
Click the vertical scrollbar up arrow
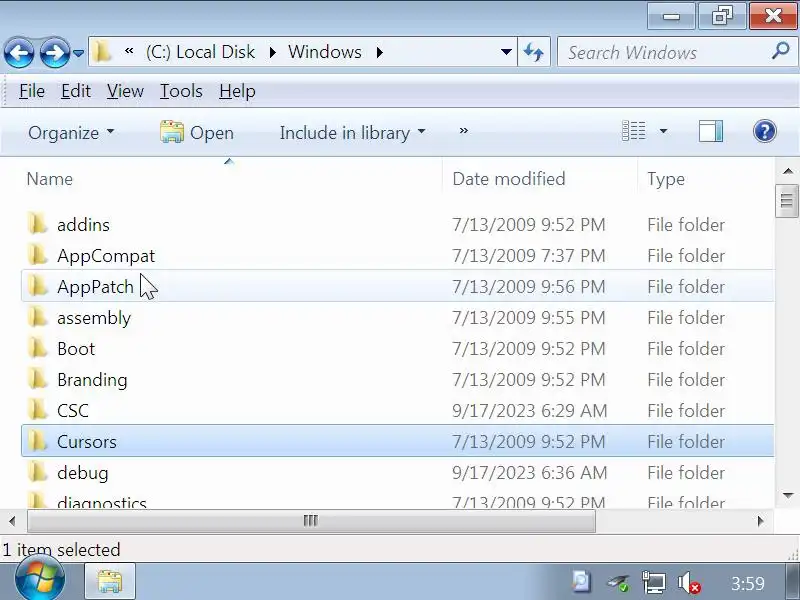click(787, 171)
